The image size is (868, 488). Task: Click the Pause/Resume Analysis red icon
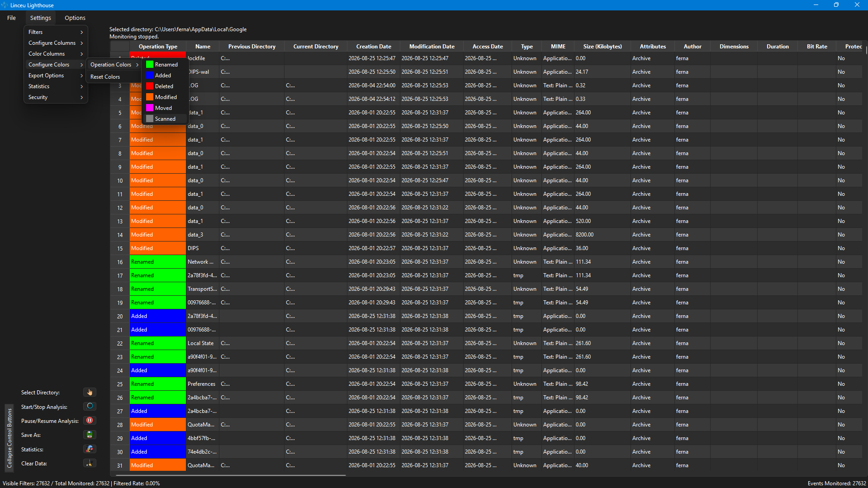click(x=90, y=421)
